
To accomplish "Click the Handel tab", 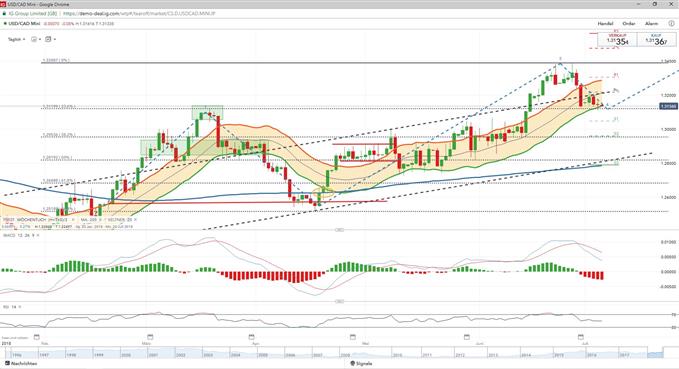I will (605, 23).
